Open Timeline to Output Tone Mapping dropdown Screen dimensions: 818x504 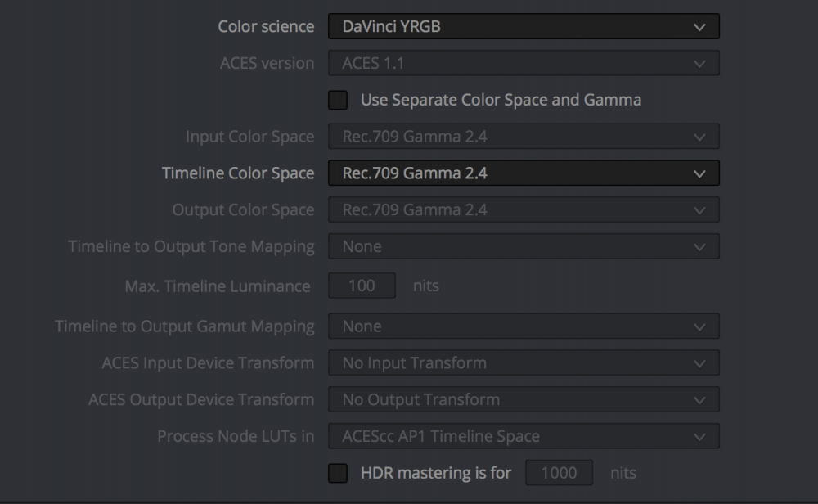(524, 246)
